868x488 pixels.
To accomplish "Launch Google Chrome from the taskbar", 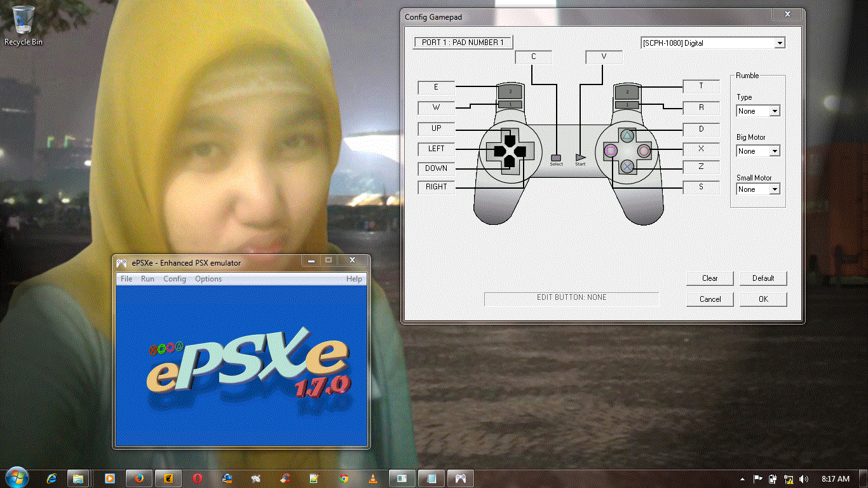I will coord(344,478).
